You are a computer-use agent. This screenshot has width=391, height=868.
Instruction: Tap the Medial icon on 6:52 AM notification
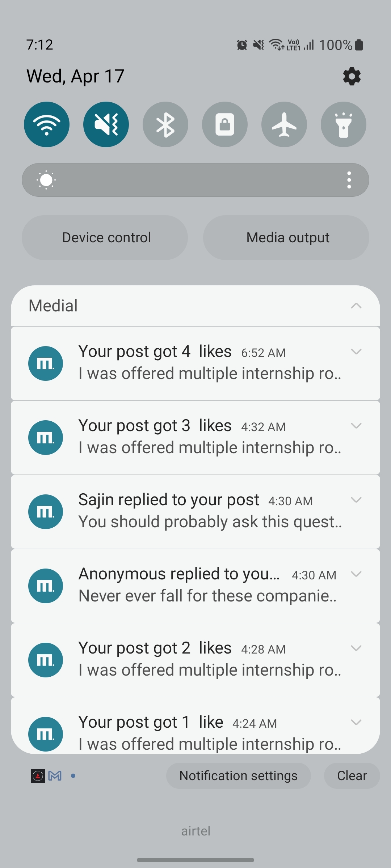pyautogui.click(x=46, y=363)
